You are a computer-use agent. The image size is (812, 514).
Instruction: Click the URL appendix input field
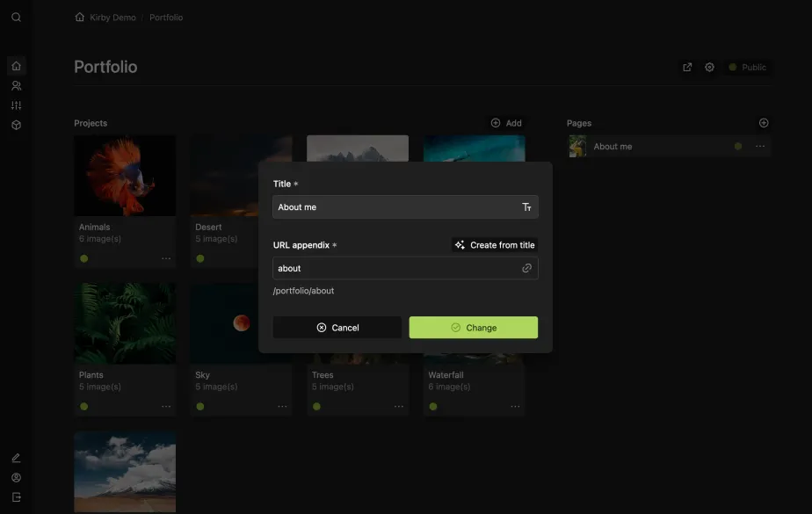pos(397,269)
